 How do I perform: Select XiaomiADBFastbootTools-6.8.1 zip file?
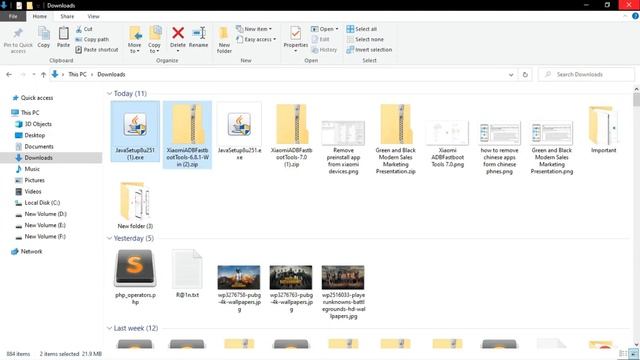[x=187, y=135]
